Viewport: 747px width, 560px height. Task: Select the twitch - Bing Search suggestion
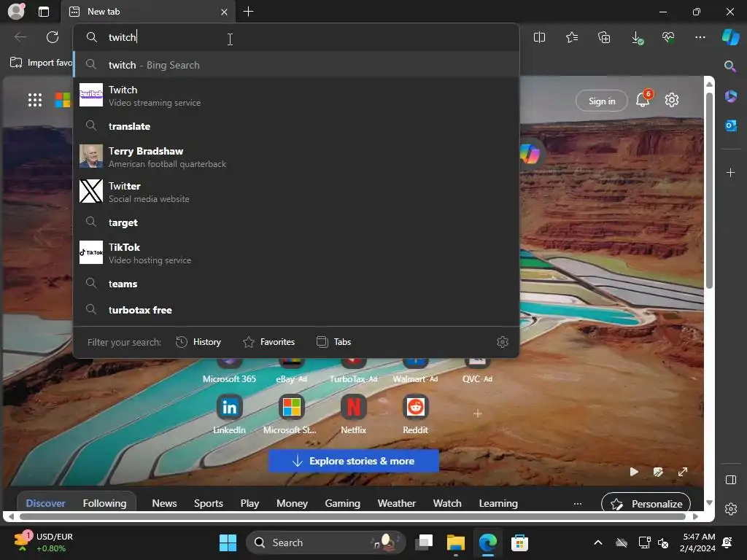coord(296,65)
